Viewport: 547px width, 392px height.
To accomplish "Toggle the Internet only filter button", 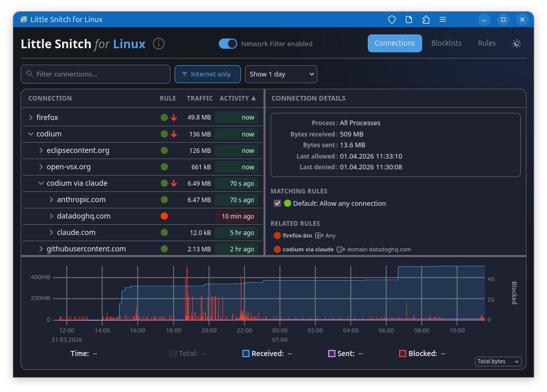I will [x=208, y=74].
